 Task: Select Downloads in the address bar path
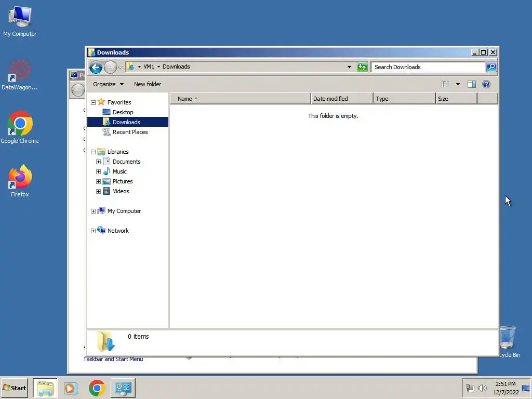point(176,67)
